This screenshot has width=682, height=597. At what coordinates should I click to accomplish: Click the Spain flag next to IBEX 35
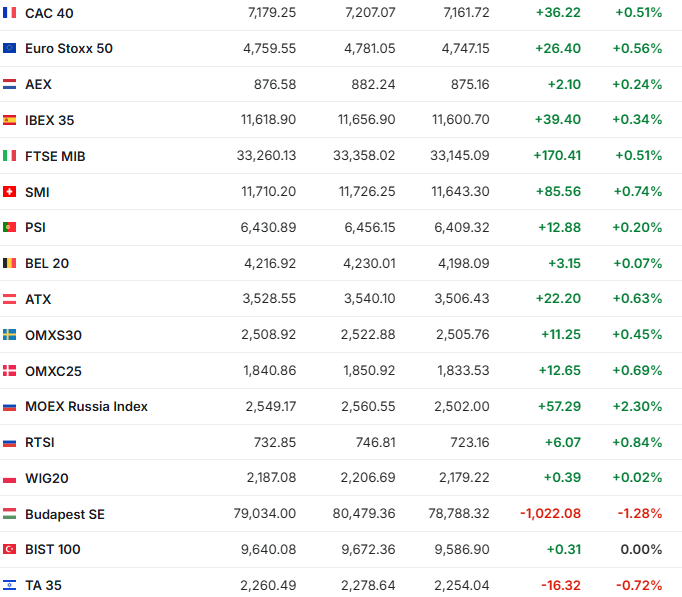(x=9, y=120)
